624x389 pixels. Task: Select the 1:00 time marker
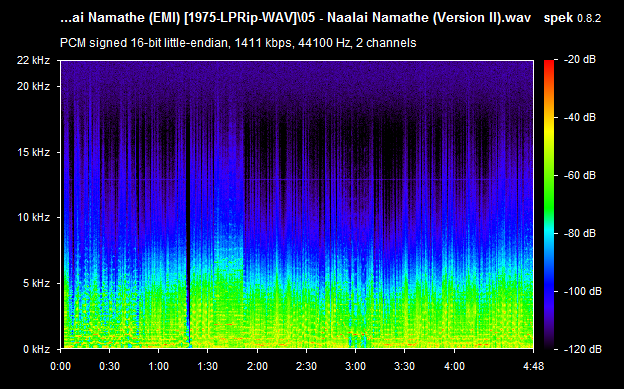click(158, 366)
